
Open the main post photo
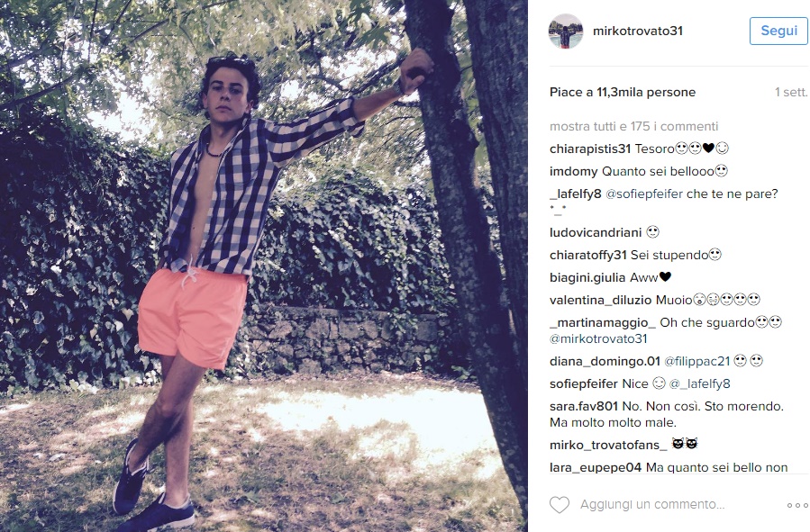click(x=263, y=266)
